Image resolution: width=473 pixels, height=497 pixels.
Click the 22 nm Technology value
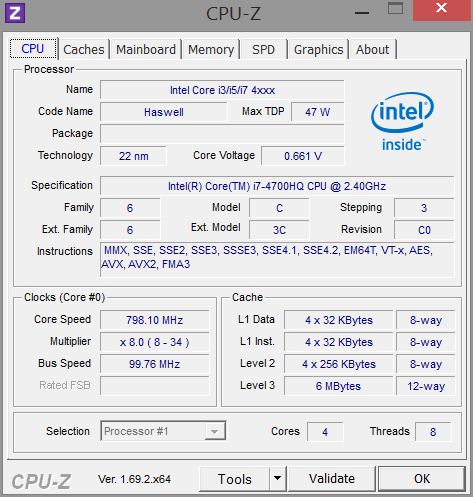click(133, 156)
